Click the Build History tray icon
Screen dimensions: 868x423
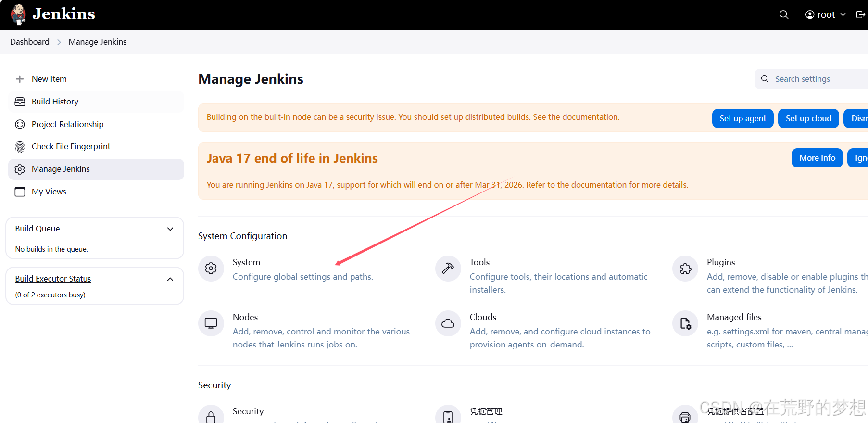pos(20,102)
